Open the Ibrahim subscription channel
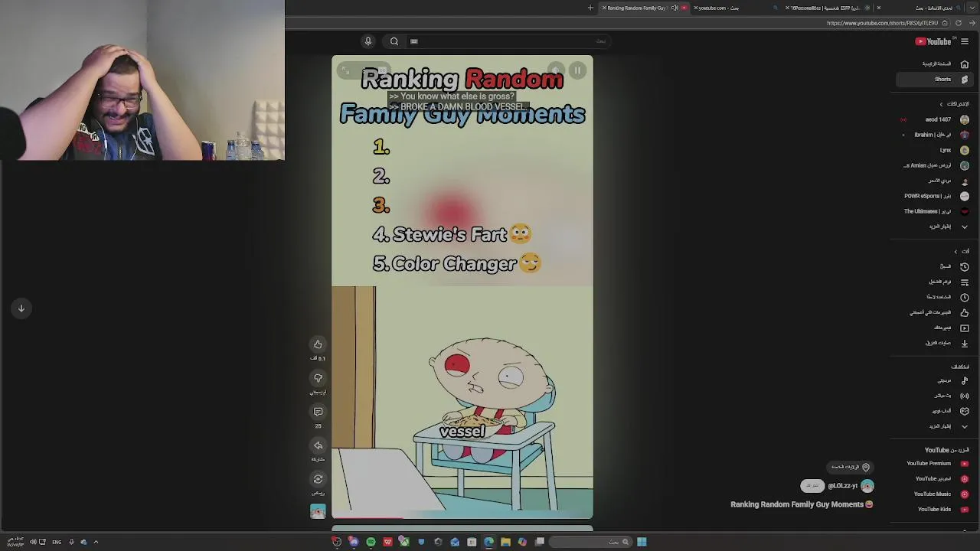The height and width of the screenshot is (551, 980). tap(936, 135)
